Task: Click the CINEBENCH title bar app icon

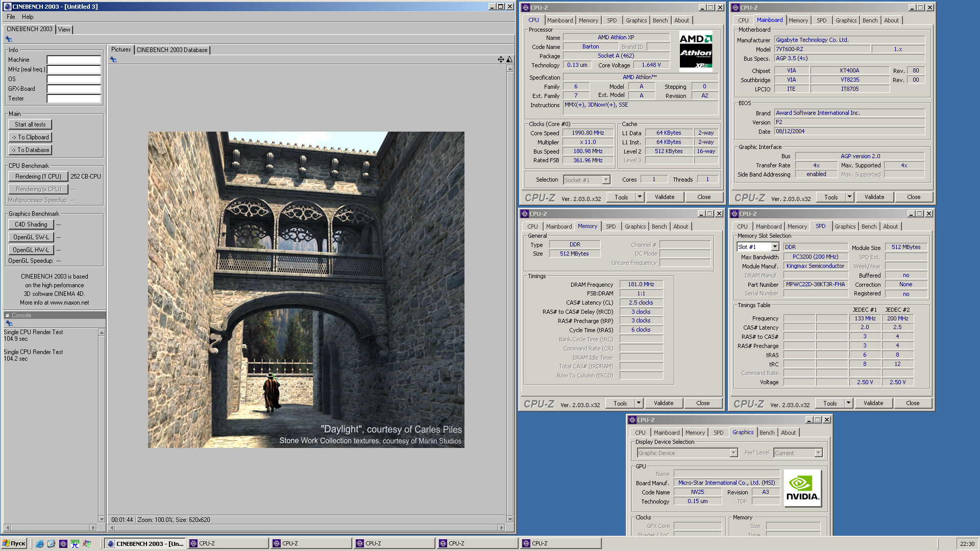Action: pos(7,7)
